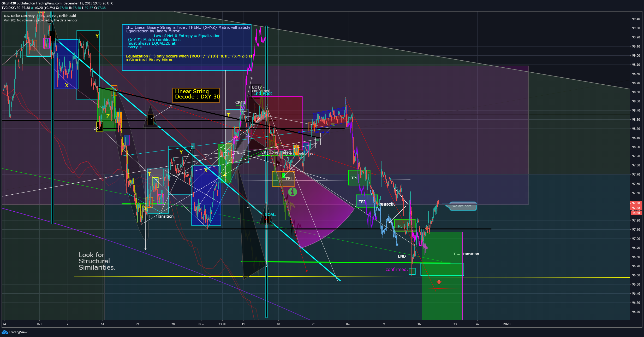
Task: Click the 'End Root' annotation
Action: pos(263,94)
